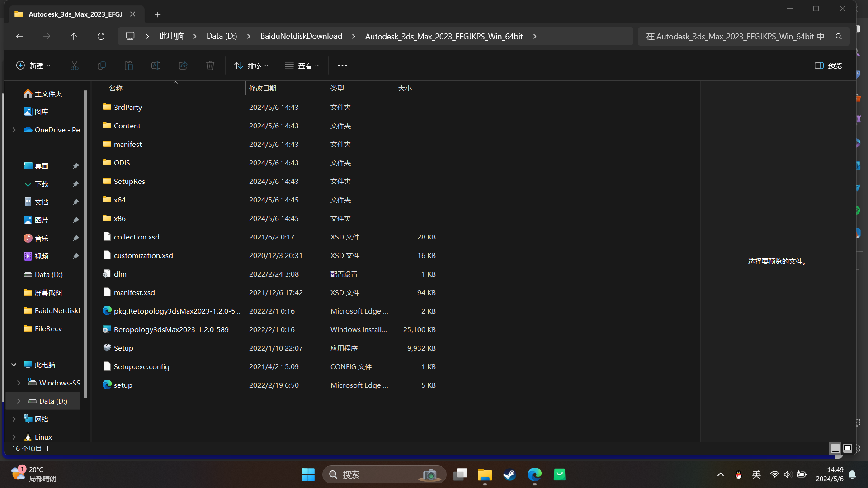Open Microsoft Edge from the taskbar
868x488 pixels.
click(535, 474)
